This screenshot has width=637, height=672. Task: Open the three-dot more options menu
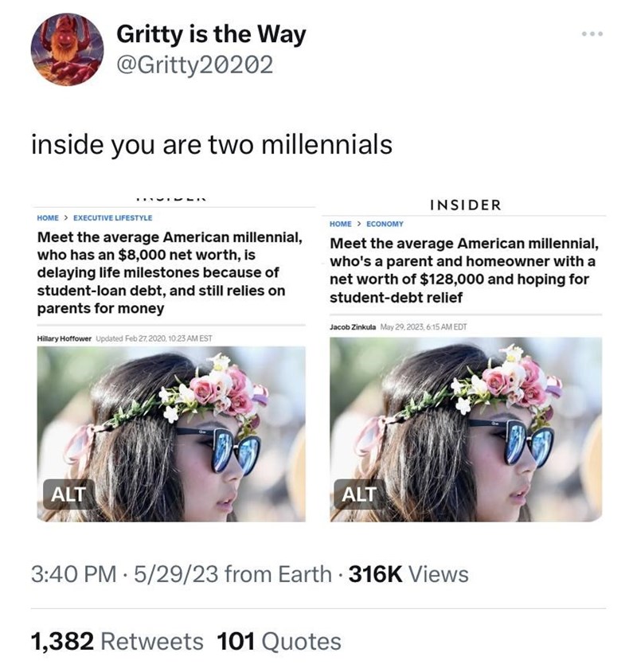pos(592,35)
